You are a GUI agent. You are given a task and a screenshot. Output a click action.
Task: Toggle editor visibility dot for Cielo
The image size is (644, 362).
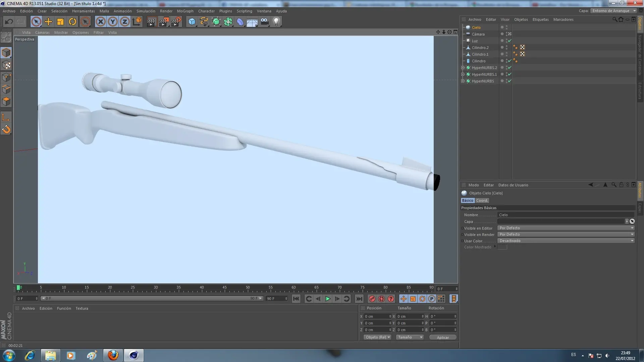(506, 26)
